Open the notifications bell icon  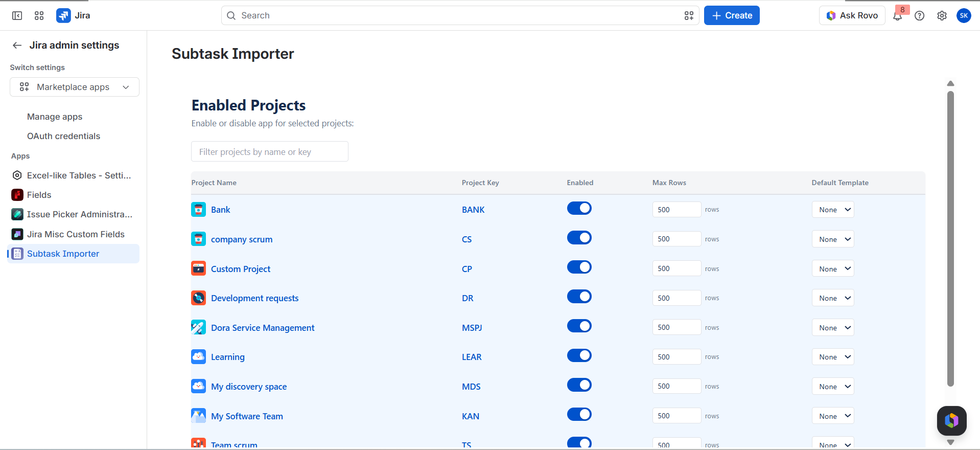pos(897,16)
